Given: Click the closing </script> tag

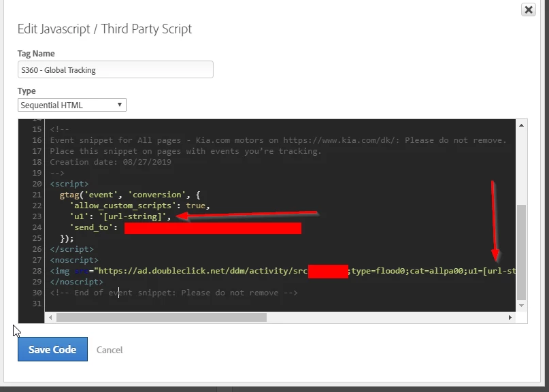Looking at the screenshot, I should coord(72,249).
